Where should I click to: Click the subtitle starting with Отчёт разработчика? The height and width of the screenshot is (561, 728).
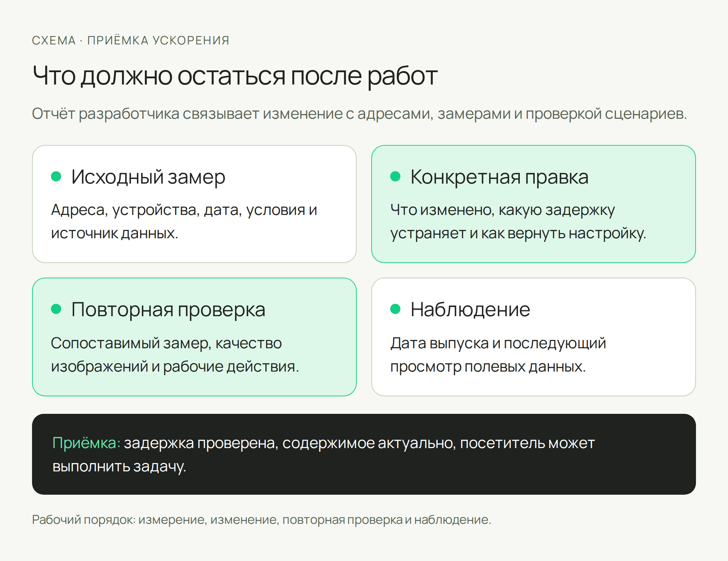click(359, 114)
